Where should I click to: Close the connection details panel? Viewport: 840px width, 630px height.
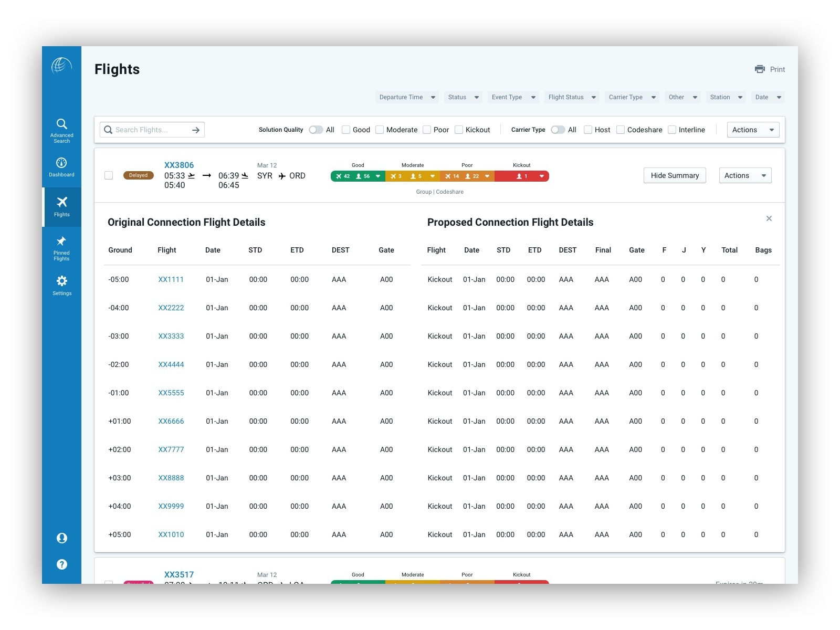coord(769,218)
